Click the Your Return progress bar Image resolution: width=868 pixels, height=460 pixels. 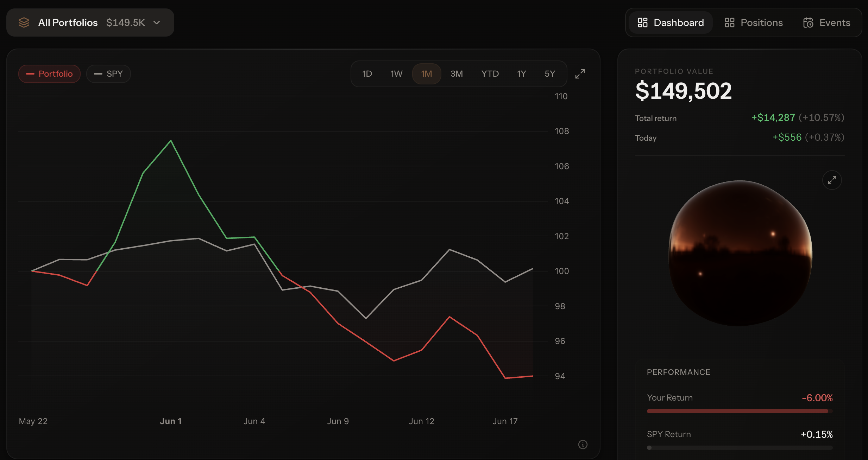pos(740,411)
